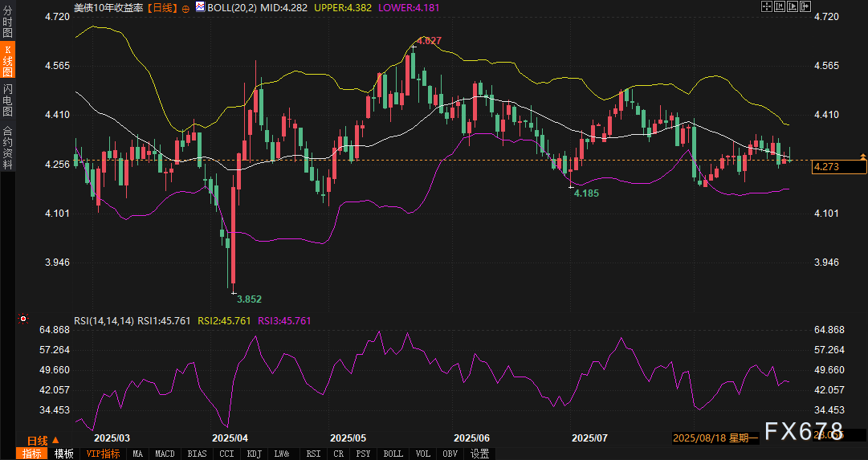
Task: Select the 模板 tab in bottom bar
Action: pos(64,454)
